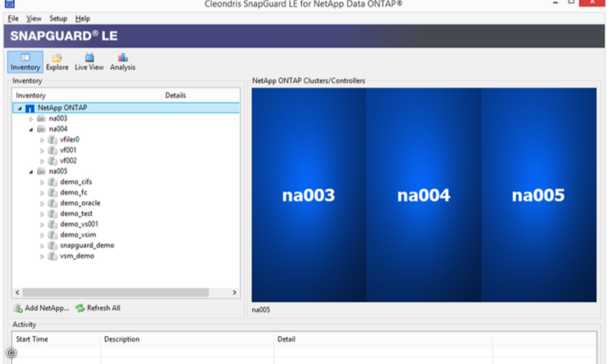Click the NetApp ONTAP root icon

click(30, 108)
